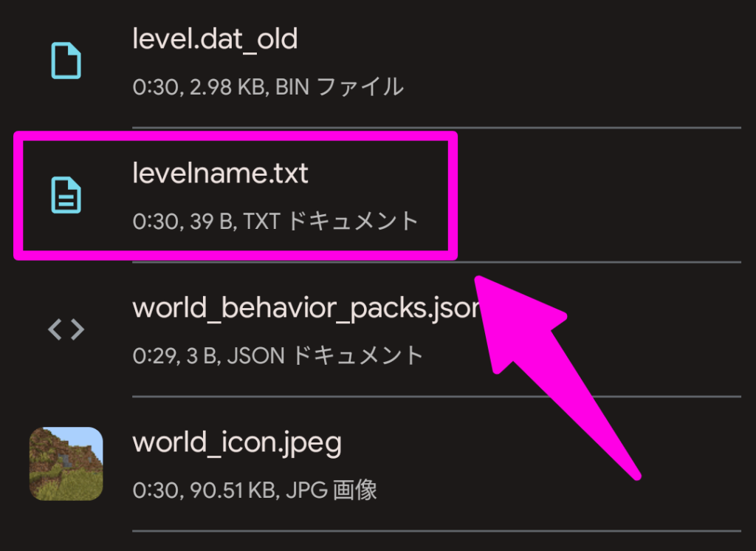
Task: Click the code brackets icon for world_behavior_packs.json
Action: tap(66, 329)
